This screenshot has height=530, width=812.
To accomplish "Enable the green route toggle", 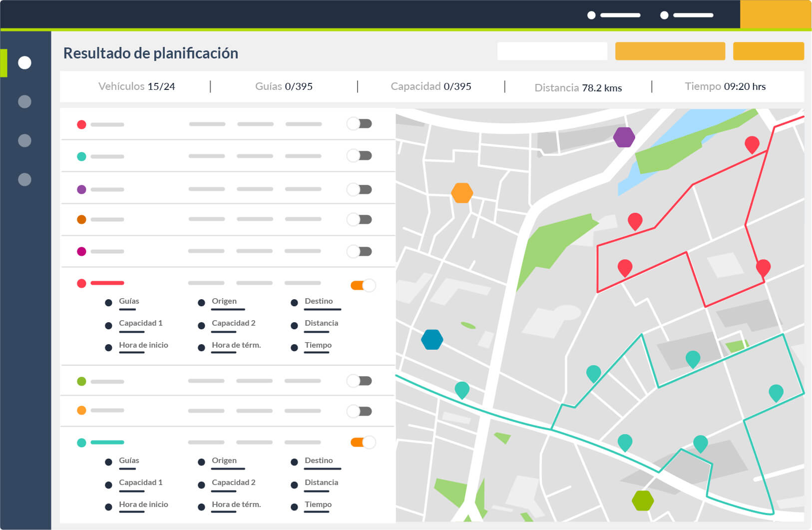I will (x=360, y=381).
